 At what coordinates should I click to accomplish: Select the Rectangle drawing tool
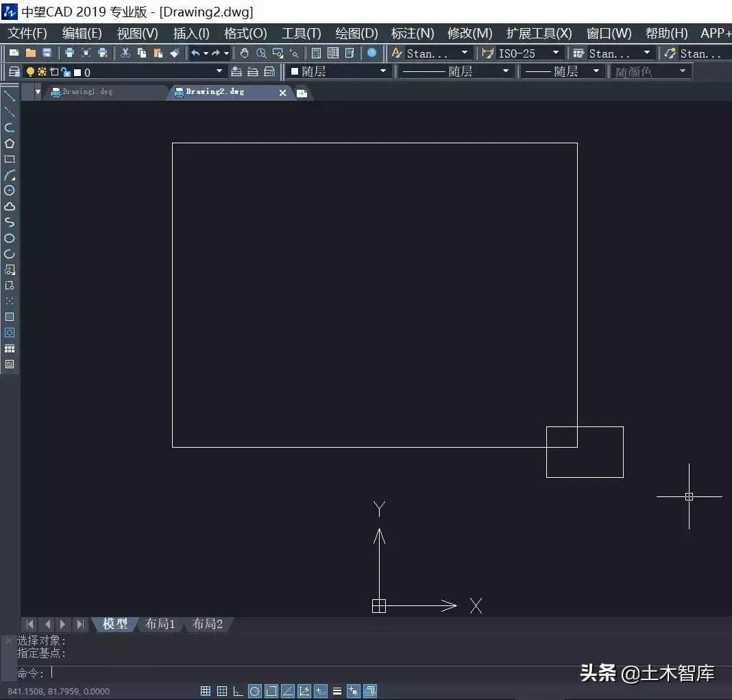coord(10,159)
